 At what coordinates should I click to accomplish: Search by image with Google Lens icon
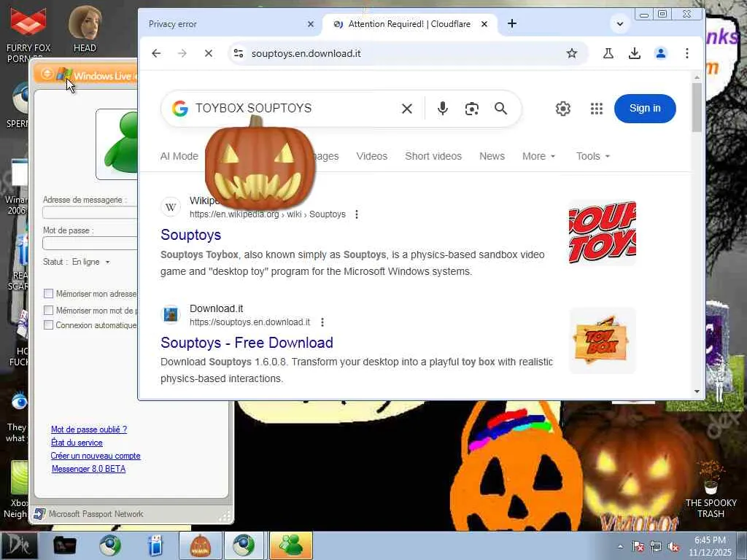(x=472, y=109)
